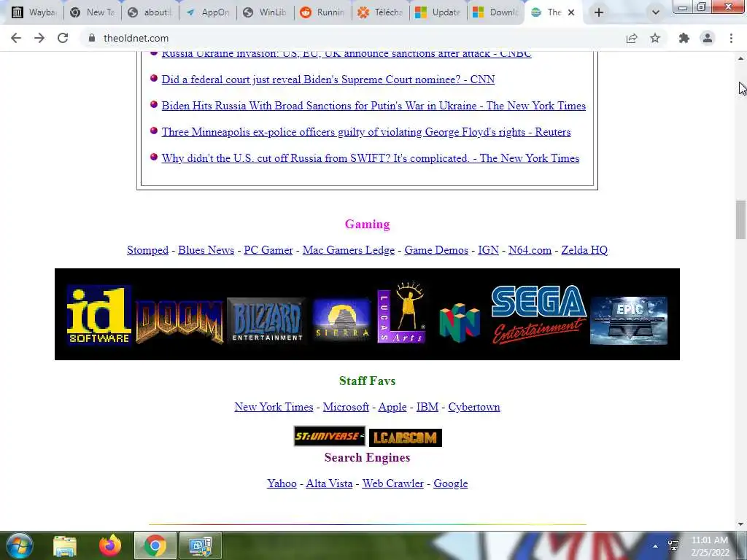Launch Firefox from the taskbar

(110, 545)
